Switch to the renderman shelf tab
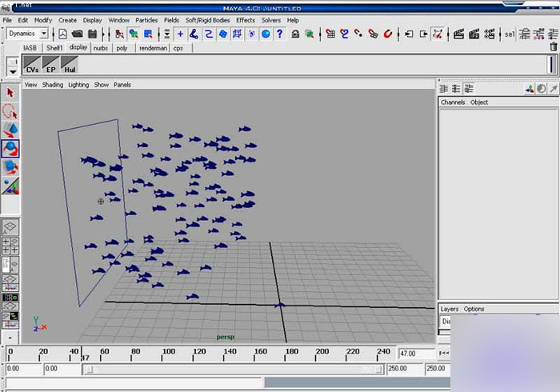Image resolution: width=560 pixels, height=392 pixels. (153, 48)
